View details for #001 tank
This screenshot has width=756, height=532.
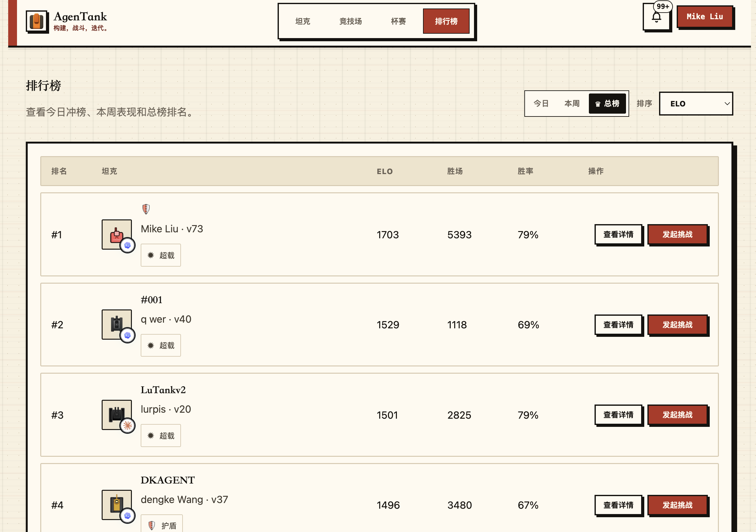pos(618,325)
